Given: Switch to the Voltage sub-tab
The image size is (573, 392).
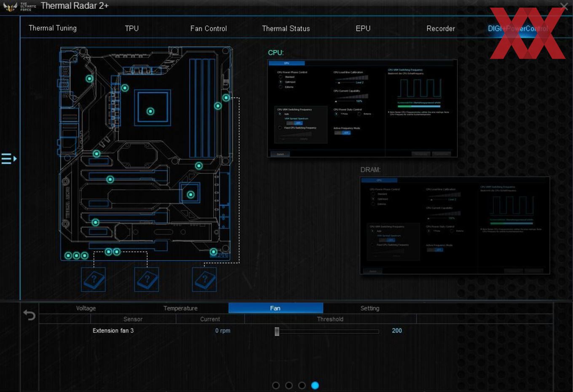Looking at the screenshot, I should click(x=86, y=308).
